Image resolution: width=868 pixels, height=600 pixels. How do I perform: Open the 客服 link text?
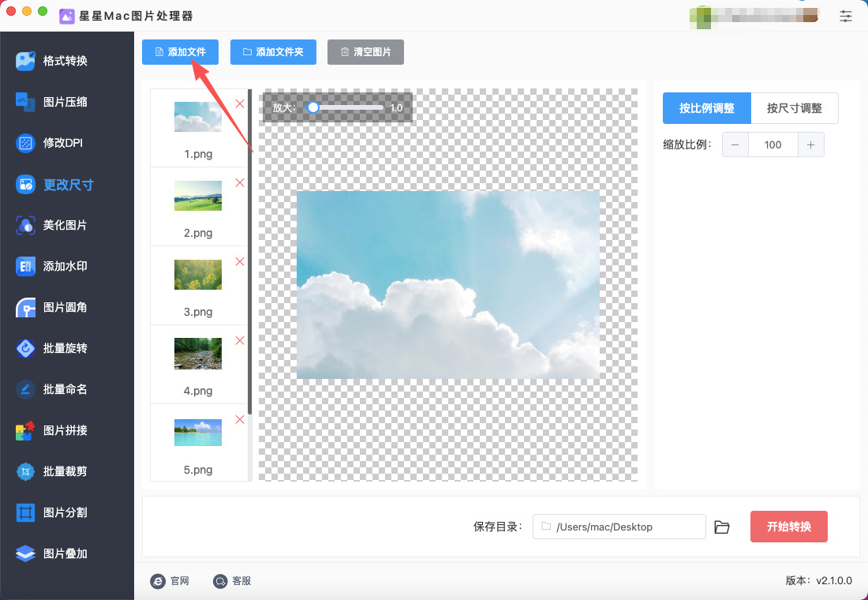pyautogui.click(x=242, y=580)
